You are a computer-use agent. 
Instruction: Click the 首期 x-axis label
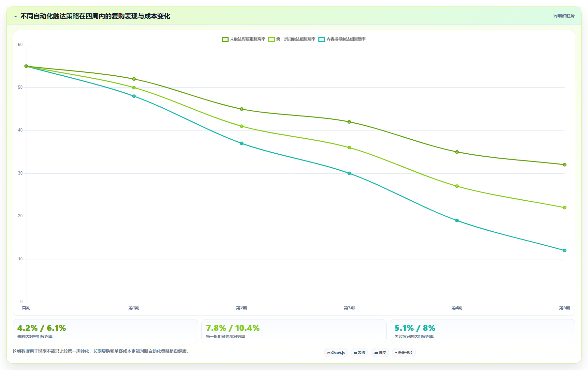[x=26, y=308]
